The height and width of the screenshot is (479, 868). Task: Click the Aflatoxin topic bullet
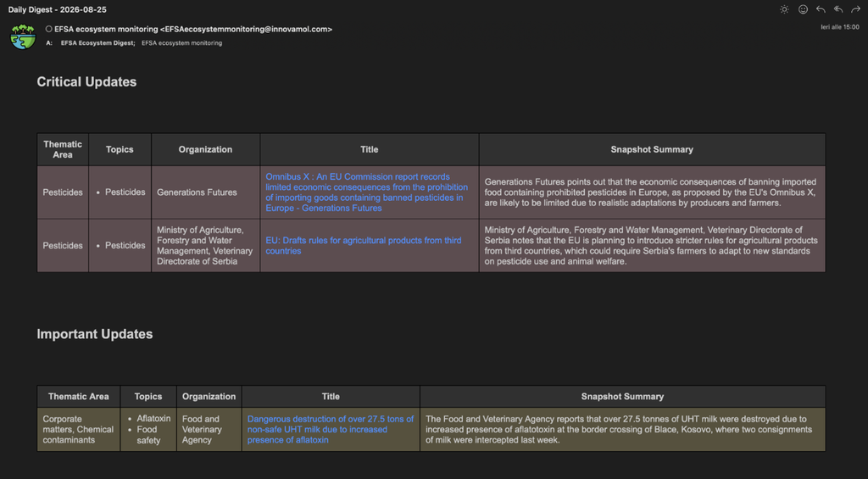coord(153,419)
